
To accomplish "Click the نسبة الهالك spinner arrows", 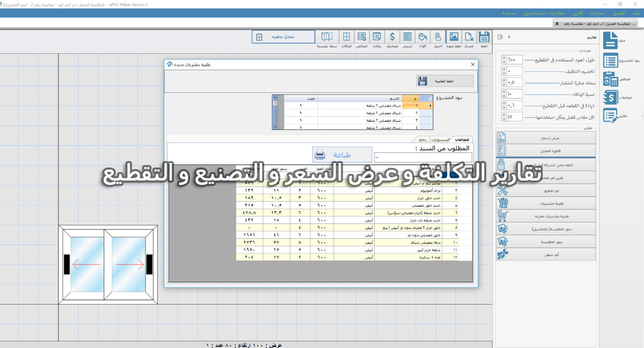I will pyautogui.click(x=504, y=94).
